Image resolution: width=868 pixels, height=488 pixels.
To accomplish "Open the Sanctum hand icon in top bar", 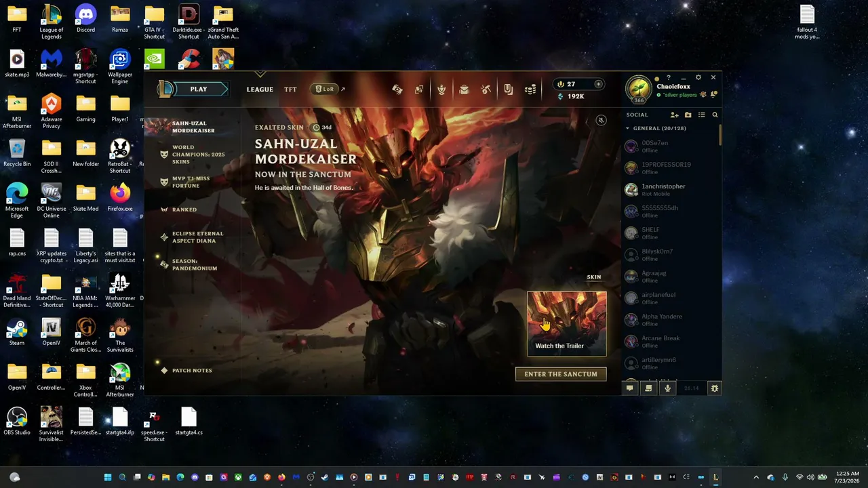I will (397, 89).
